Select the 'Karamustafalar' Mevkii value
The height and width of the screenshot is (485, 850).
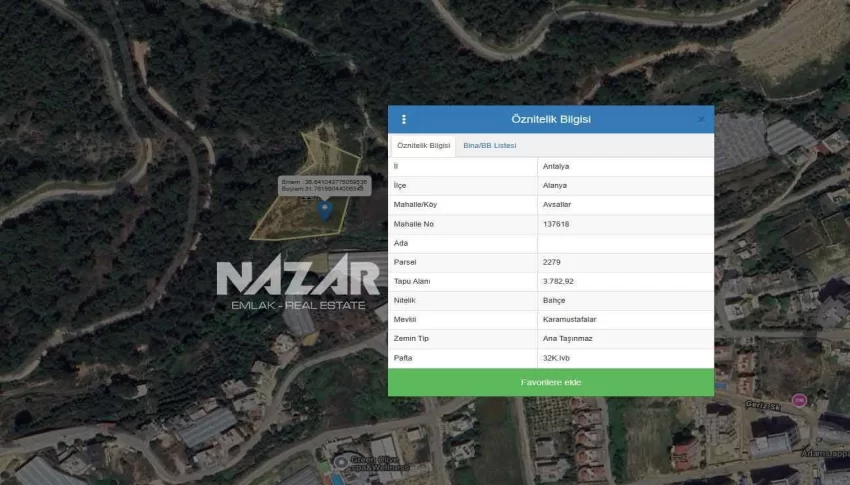coord(626,319)
